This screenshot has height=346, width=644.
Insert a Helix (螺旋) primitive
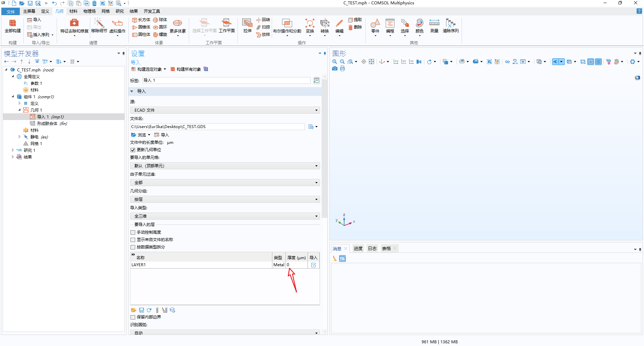(x=160, y=35)
